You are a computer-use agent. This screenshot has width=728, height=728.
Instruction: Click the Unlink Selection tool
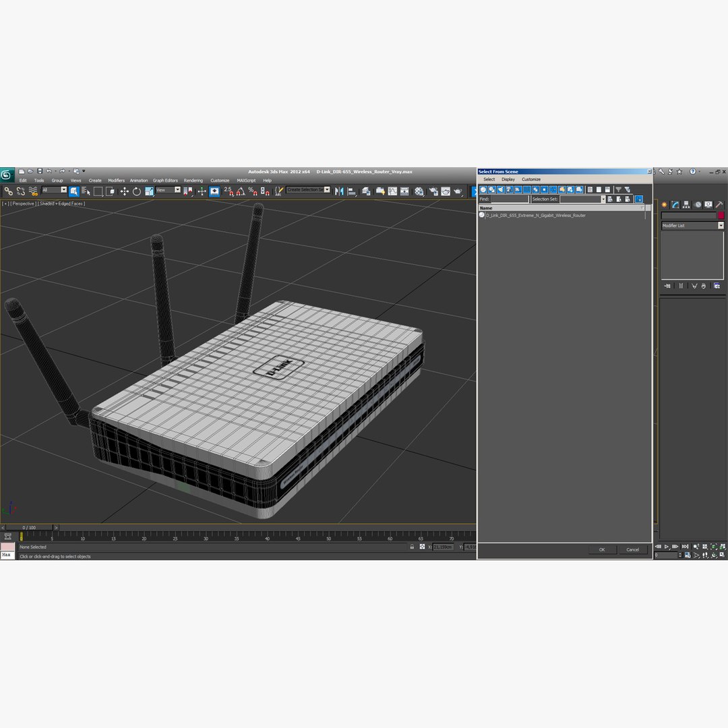(20, 191)
